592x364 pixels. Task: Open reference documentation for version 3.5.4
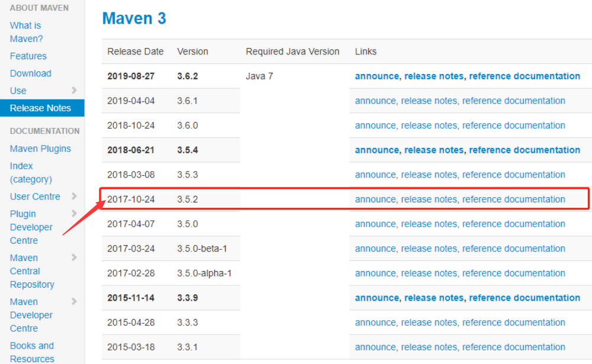(525, 150)
